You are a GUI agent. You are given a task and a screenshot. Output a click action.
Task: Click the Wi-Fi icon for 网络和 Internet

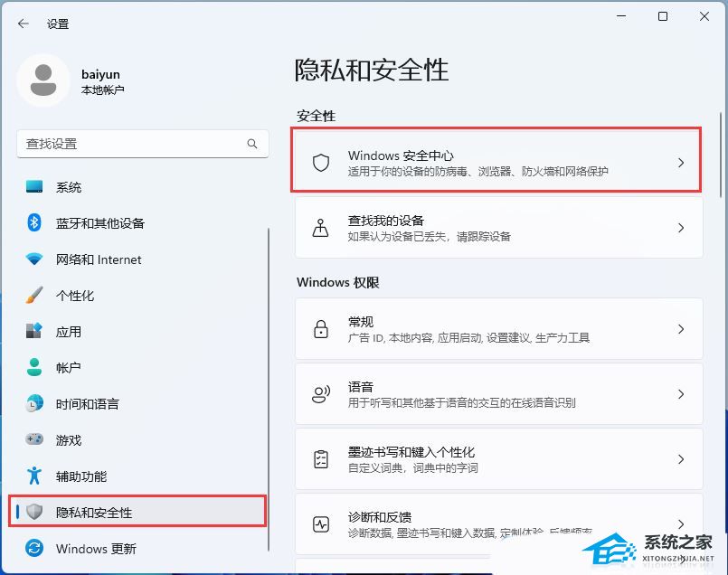(x=34, y=259)
